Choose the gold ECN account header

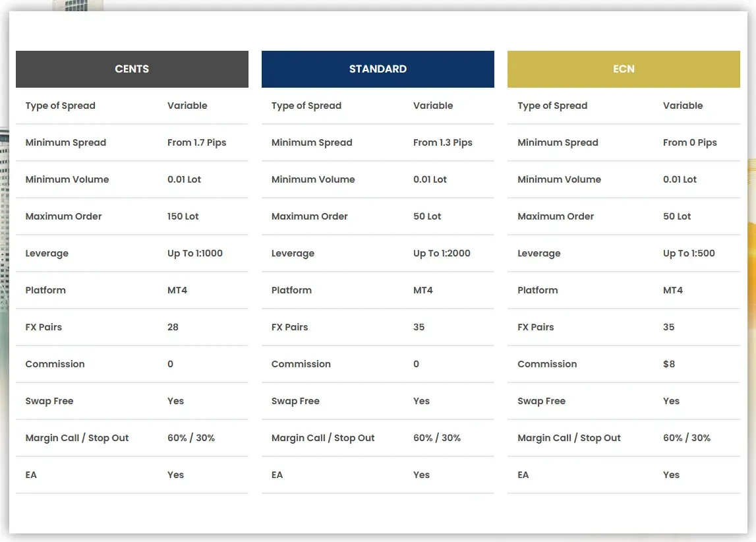coord(624,69)
